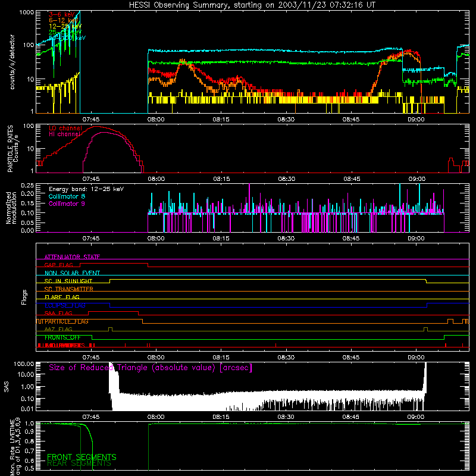Image resolution: width=476 pixels, height=476 pixels.
Task: Click 'Energy band: 12-25 keV' text
Action: (86, 189)
